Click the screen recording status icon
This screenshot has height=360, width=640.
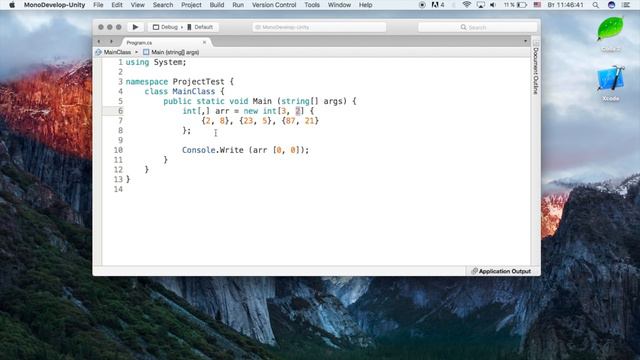click(422, 5)
